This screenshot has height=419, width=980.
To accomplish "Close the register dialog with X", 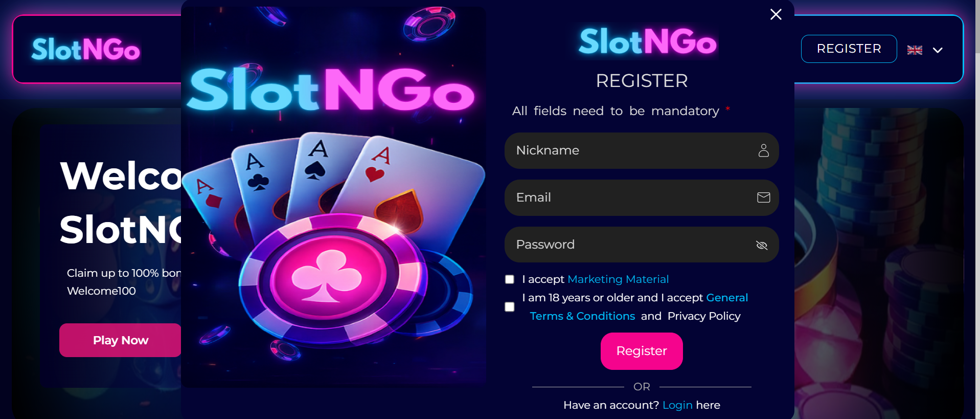I will click(x=776, y=14).
